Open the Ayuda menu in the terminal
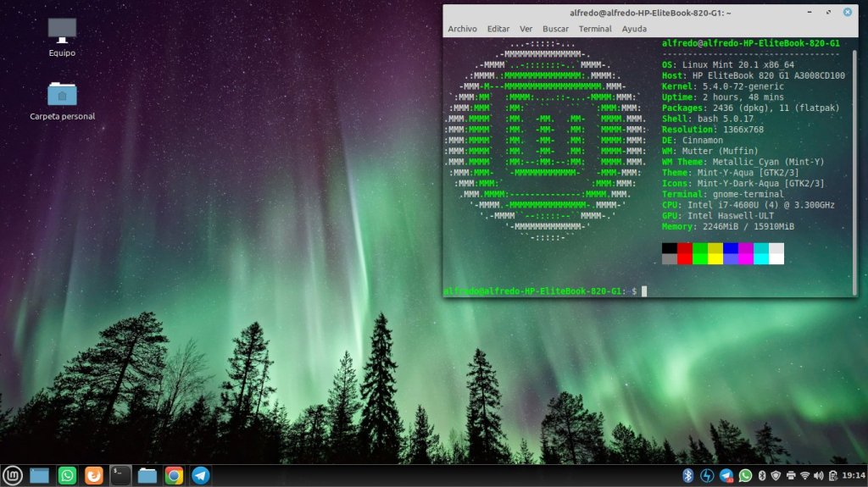The image size is (868, 487). coord(634,29)
